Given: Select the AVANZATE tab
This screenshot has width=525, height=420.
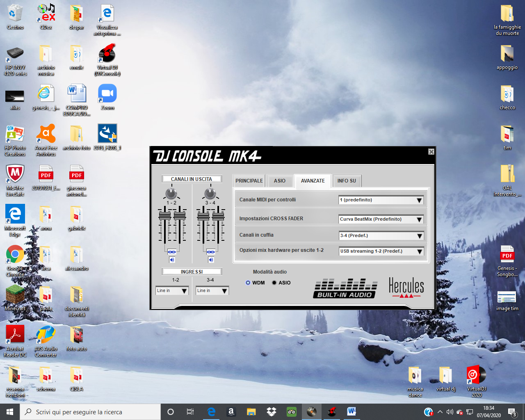Looking at the screenshot, I should (313, 181).
